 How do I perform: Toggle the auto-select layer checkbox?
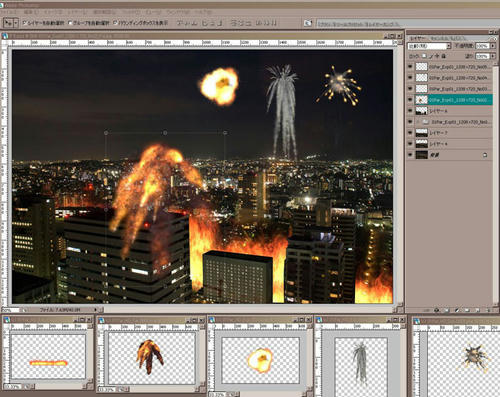(x=25, y=23)
